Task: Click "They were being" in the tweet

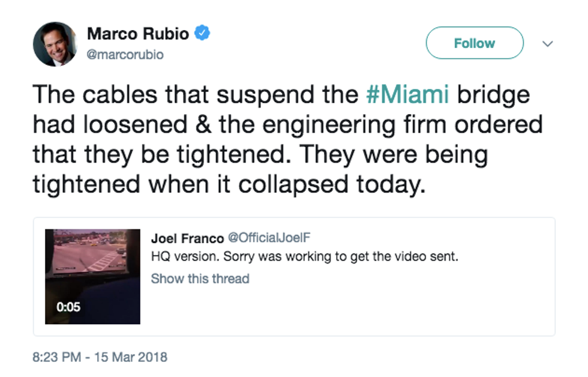Action: click(x=394, y=154)
